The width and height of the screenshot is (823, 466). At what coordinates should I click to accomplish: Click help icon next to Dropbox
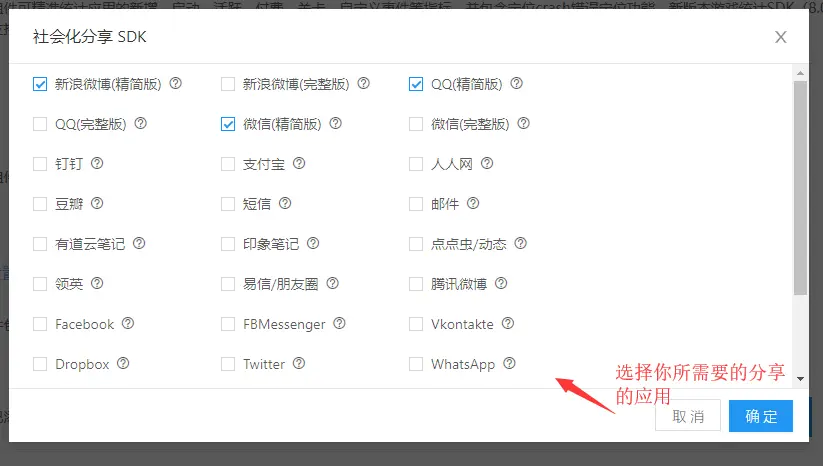(123, 363)
